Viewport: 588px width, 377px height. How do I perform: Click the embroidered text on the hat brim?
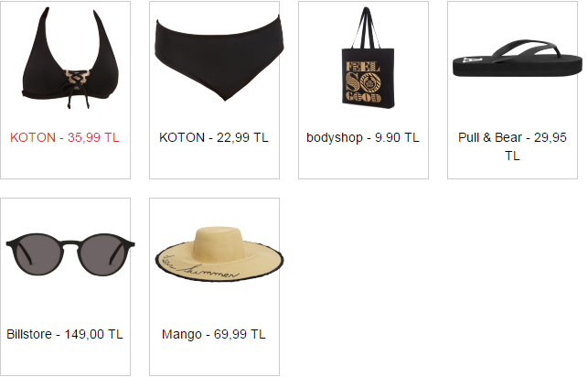coord(198,268)
